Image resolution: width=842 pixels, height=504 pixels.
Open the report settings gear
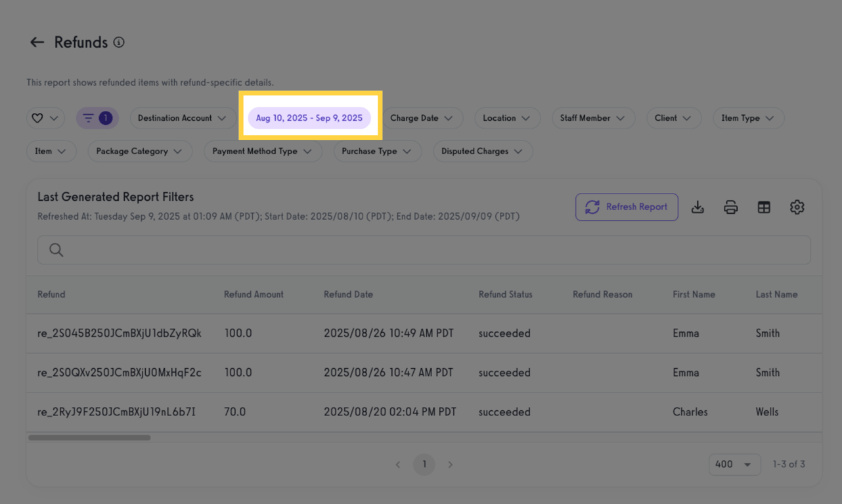(797, 207)
